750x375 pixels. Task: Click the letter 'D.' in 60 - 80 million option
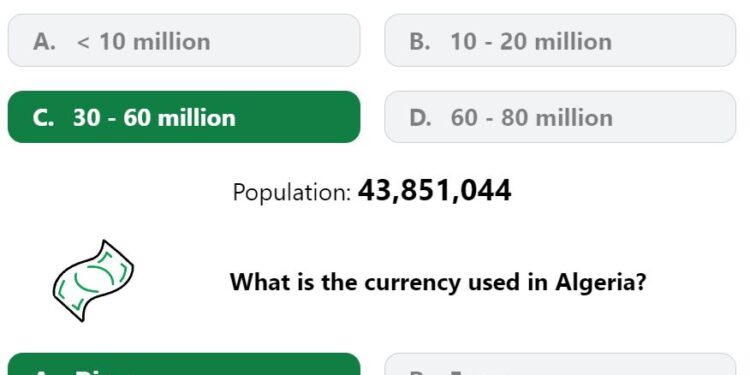coord(420,118)
